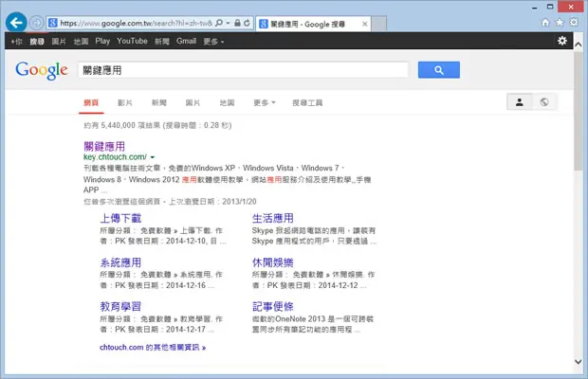Viewport: 588px width, 379px height.
Task: Open green arrow next to key.chtouch.com
Action: point(153,157)
